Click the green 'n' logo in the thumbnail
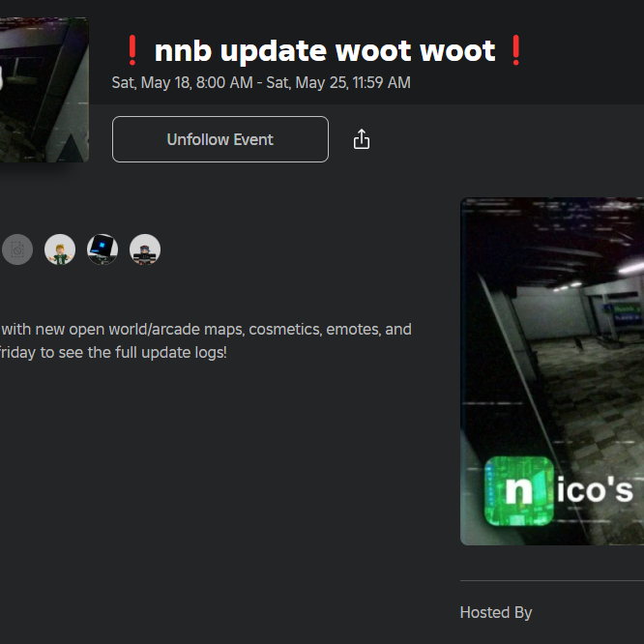The height and width of the screenshot is (644, 644). (518, 491)
